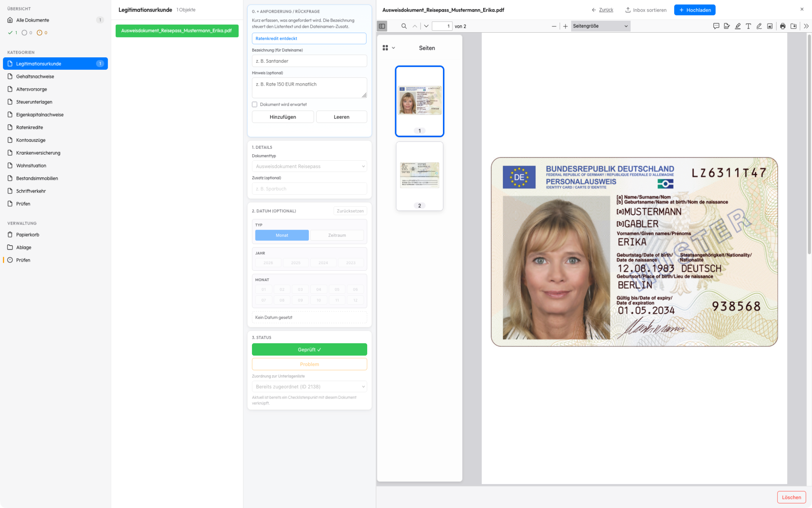Viewport: 812px width, 508px height.
Task: Open the comment annotation tool
Action: click(x=716, y=26)
